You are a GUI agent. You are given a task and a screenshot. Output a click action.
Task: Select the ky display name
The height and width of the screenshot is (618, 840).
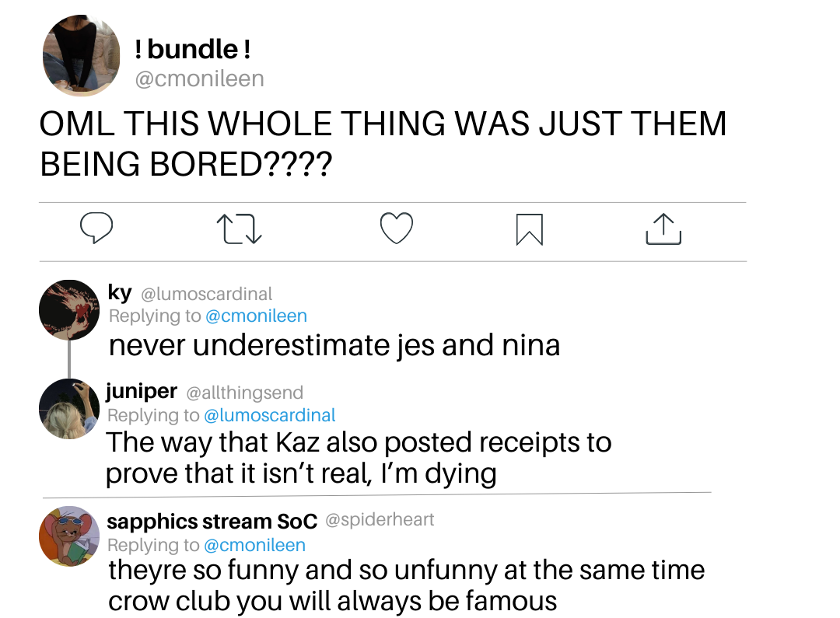[x=120, y=292]
